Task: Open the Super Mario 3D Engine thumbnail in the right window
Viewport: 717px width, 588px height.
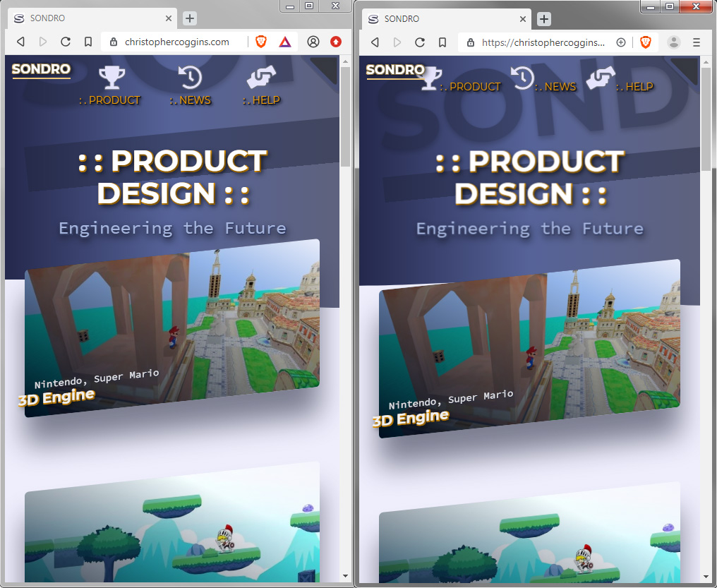Action: coord(529,349)
